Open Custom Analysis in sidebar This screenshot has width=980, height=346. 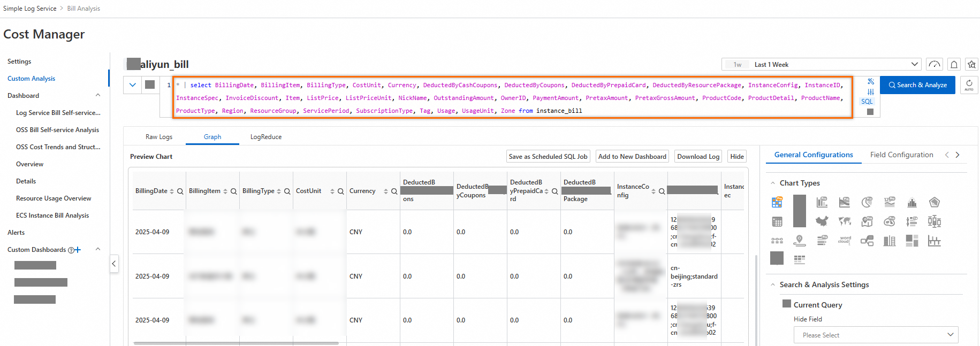pyautogui.click(x=32, y=79)
